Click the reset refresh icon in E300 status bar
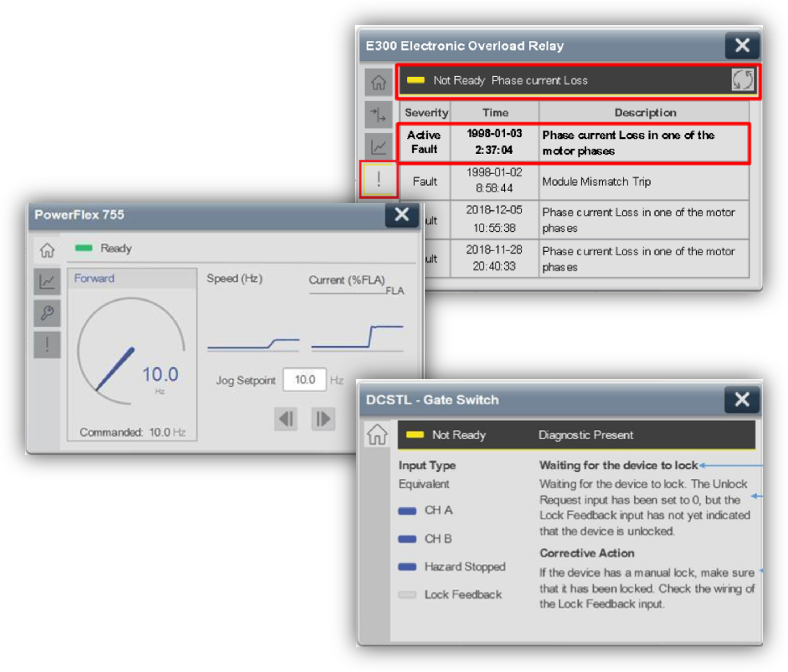This screenshot has width=788, height=672. pos(742,80)
